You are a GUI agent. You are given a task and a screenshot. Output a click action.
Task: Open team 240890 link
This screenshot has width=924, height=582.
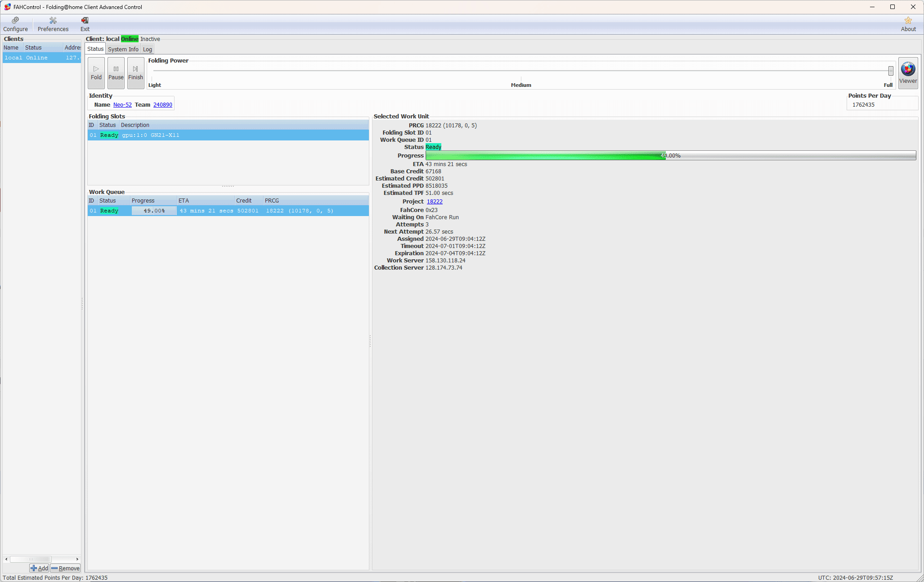(x=162, y=105)
